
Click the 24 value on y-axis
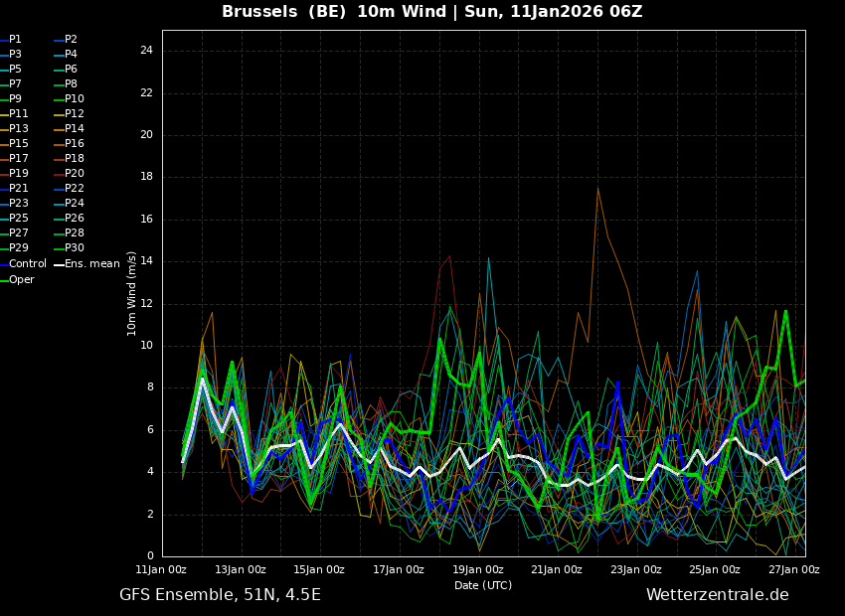(146, 51)
